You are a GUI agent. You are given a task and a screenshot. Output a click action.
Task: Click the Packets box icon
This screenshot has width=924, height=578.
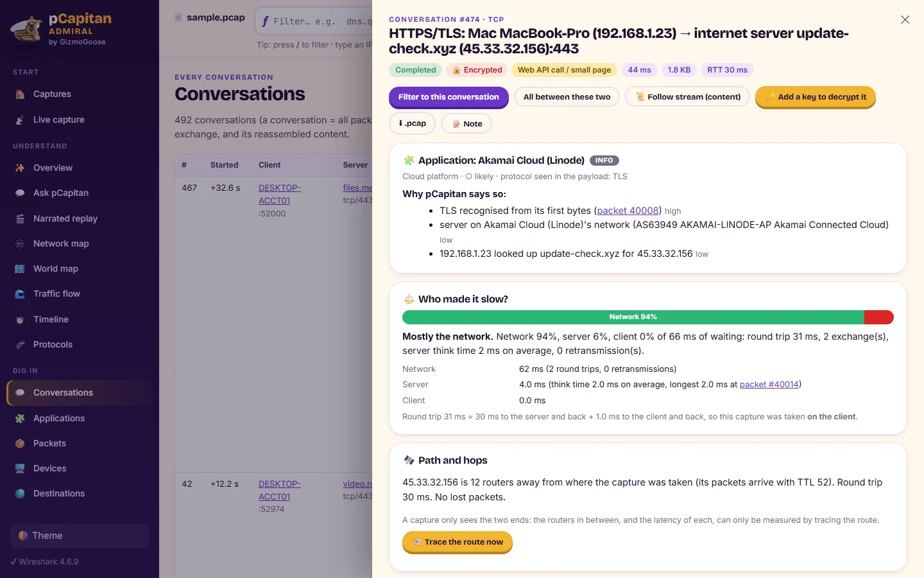click(20, 444)
